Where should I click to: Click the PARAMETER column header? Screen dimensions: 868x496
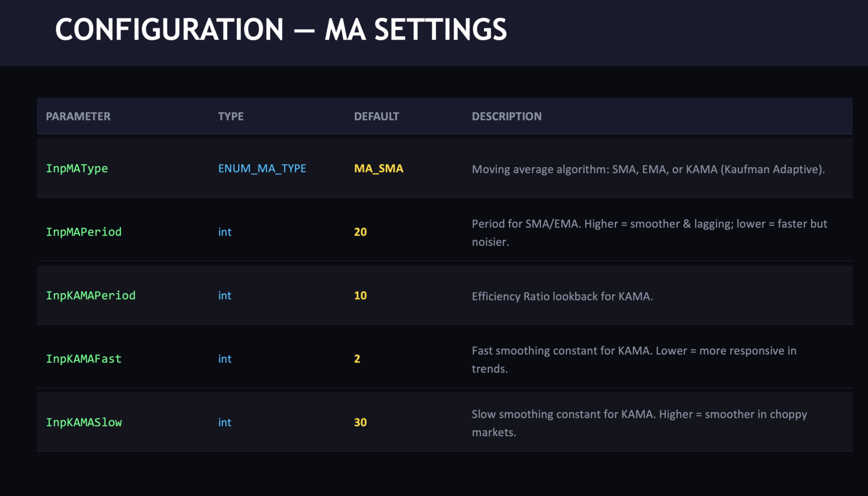pos(78,117)
